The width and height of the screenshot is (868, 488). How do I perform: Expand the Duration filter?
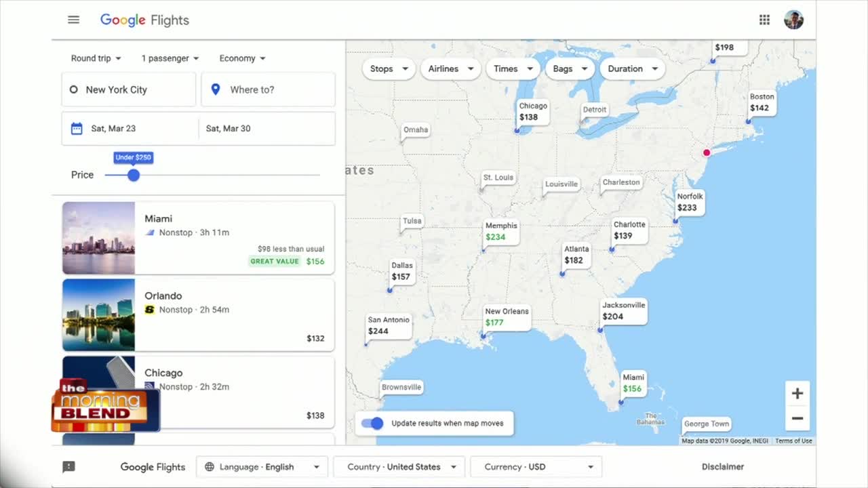point(633,68)
